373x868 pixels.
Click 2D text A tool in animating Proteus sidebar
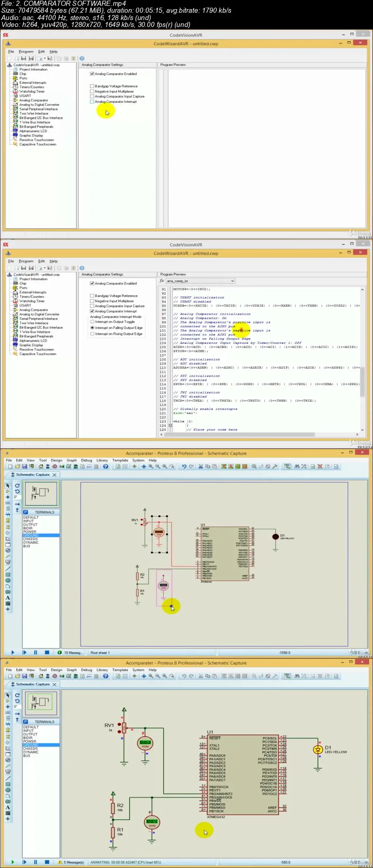pyautogui.click(x=8, y=807)
